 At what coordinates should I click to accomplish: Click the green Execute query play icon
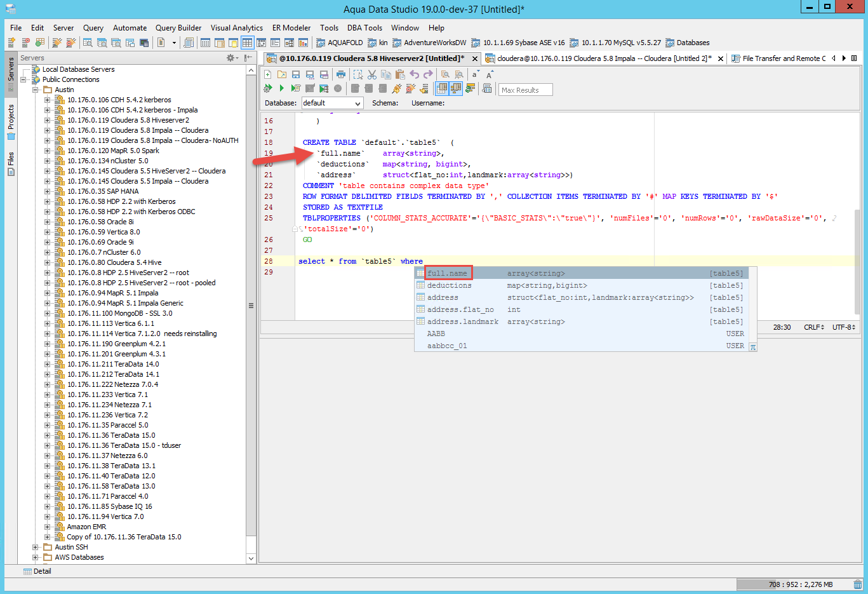281,89
